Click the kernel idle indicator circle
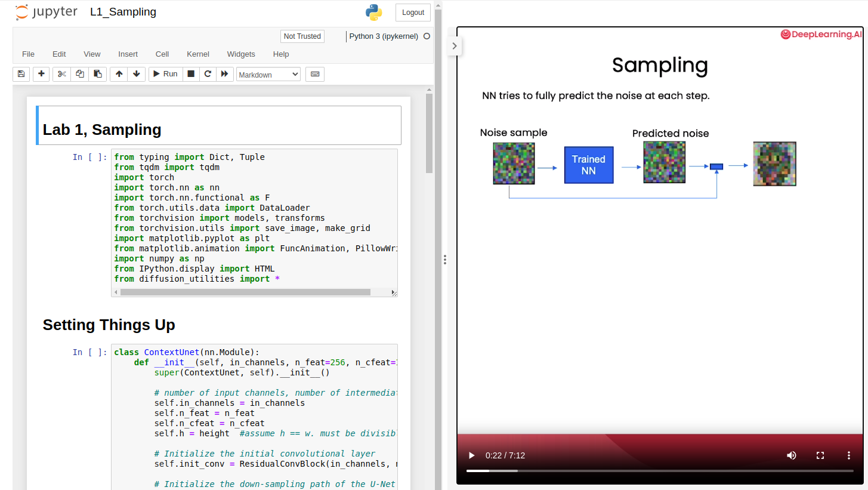Viewport: 868px width, 490px height. pyautogui.click(x=427, y=36)
